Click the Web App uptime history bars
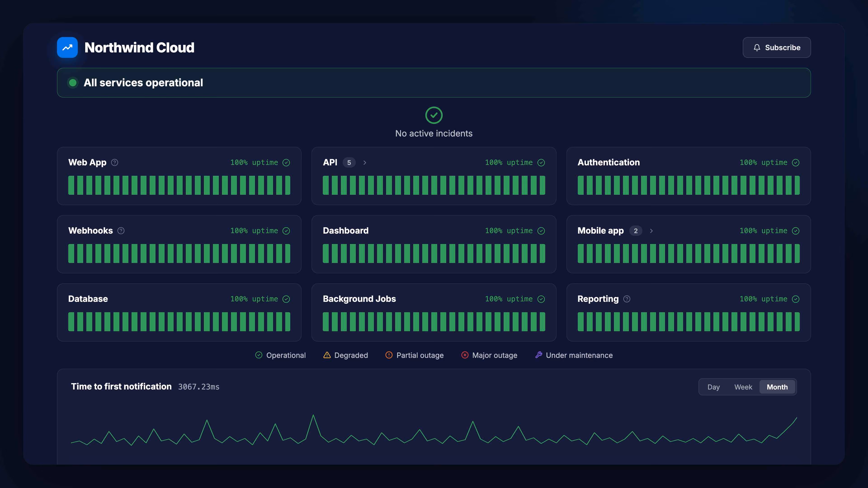 point(179,185)
